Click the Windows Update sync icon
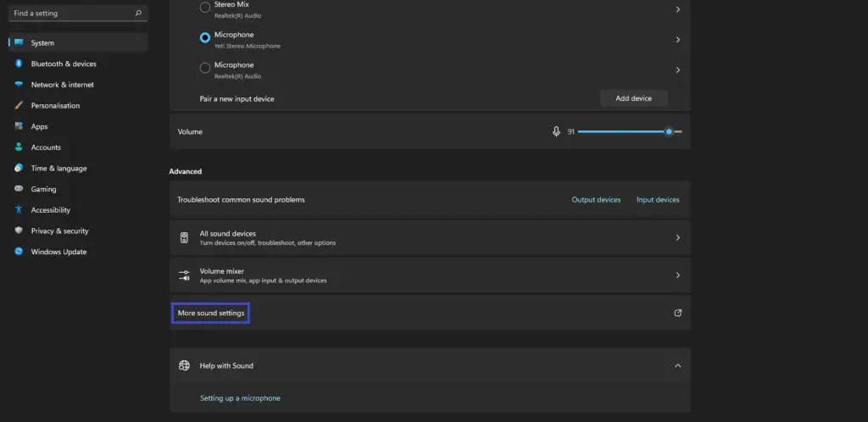Viewport: 868px width, 422px height. 19,252
